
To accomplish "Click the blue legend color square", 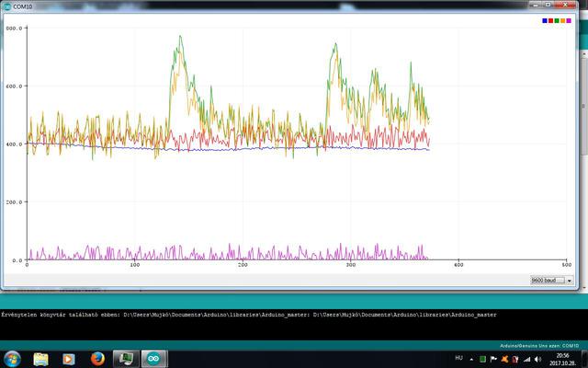I will click(546, 18).
